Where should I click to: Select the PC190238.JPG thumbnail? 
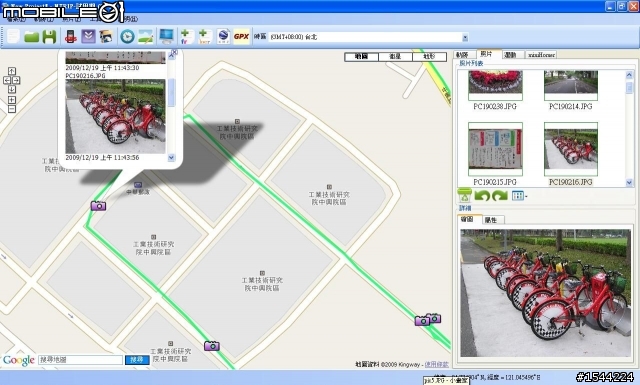(x=495, y=85)
